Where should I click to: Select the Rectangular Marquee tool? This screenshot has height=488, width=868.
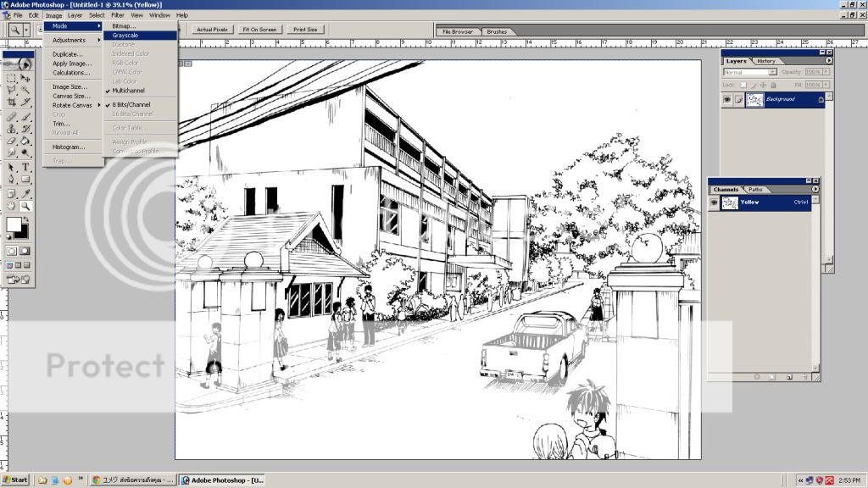tap(11, 78)
